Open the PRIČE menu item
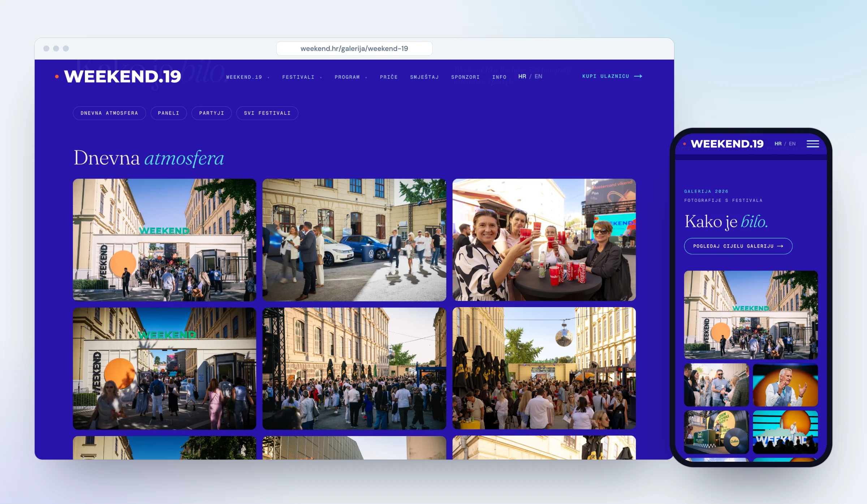 (389, 77)
